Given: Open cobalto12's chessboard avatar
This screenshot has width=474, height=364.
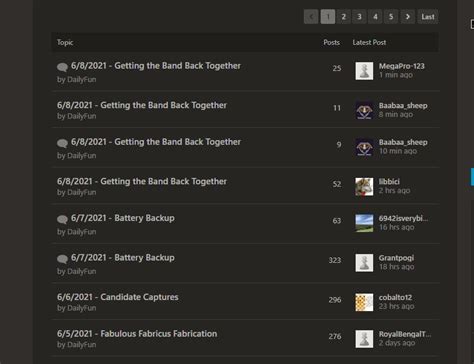Looking at the screenshot, I should [364, 302].
